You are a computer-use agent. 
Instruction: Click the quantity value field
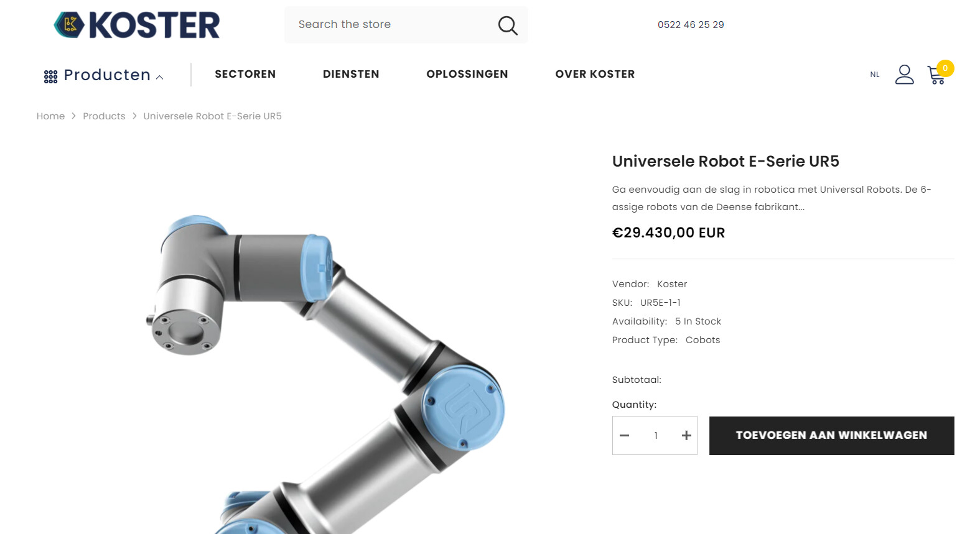point(656,436)
